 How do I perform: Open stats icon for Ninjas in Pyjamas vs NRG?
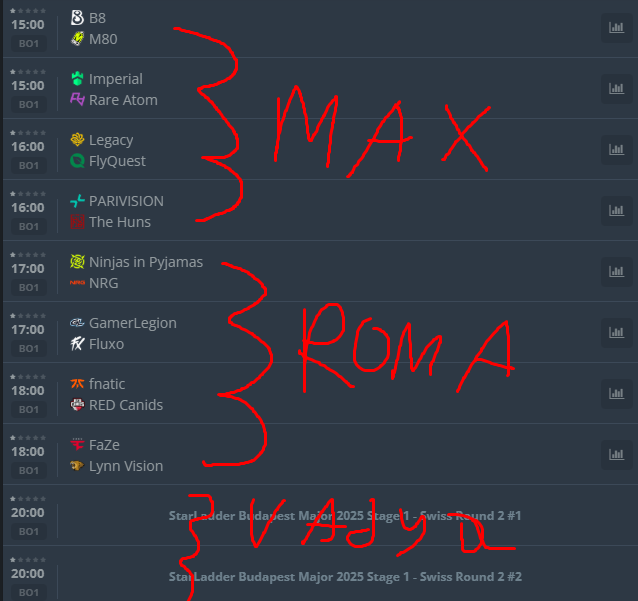[616, 272]
